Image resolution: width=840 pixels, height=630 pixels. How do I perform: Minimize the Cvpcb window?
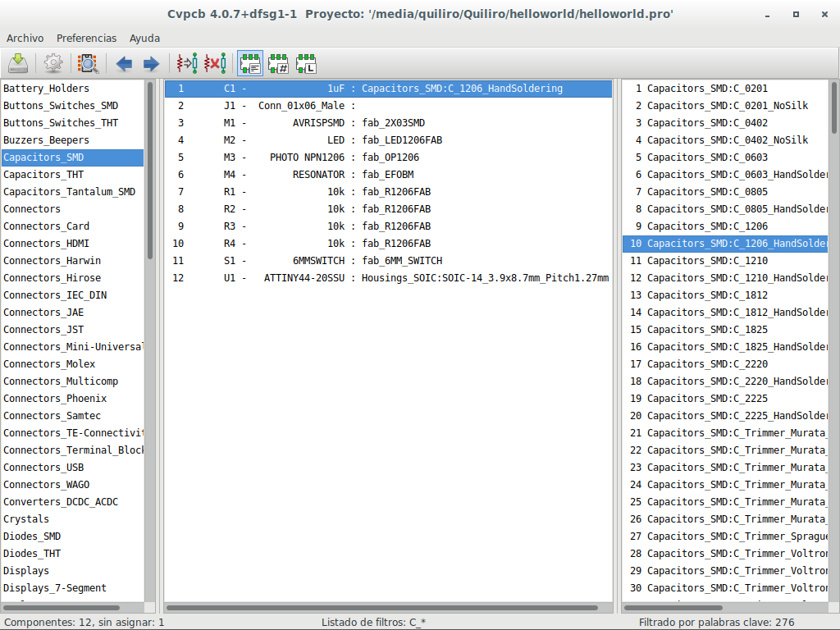pos(768,15)
